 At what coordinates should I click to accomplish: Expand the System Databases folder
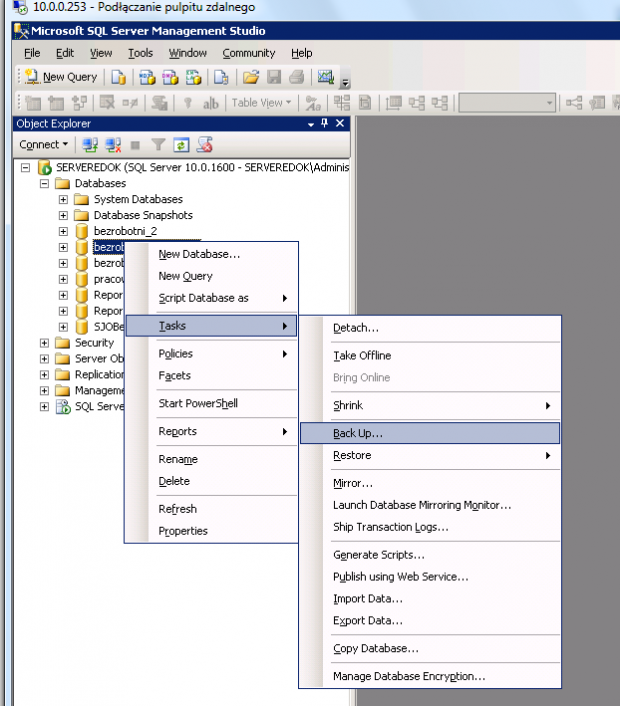(x=63, y=199)
